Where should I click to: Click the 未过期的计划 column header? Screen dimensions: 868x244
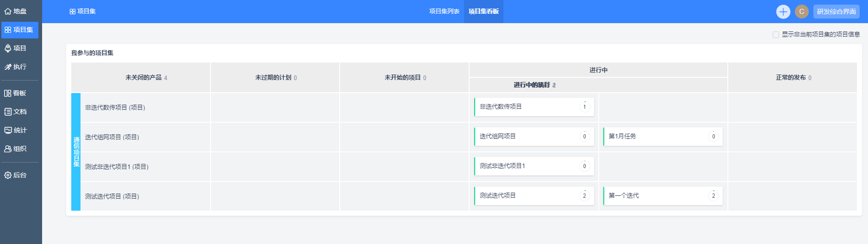tap(275, 77)
